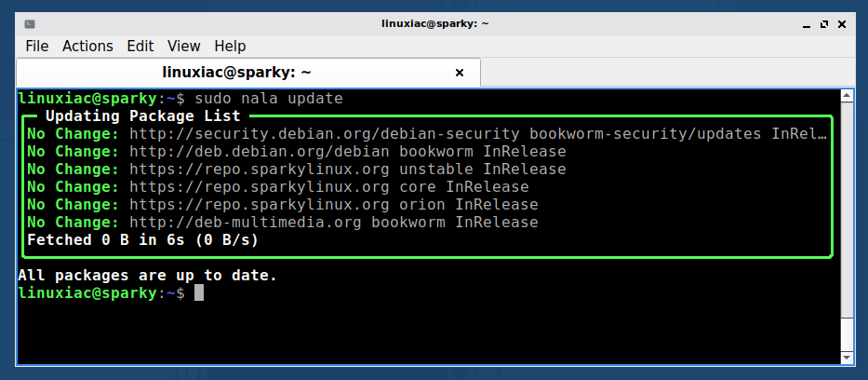Open the Actions menu
Screen dimensions: 868x380
87,46
